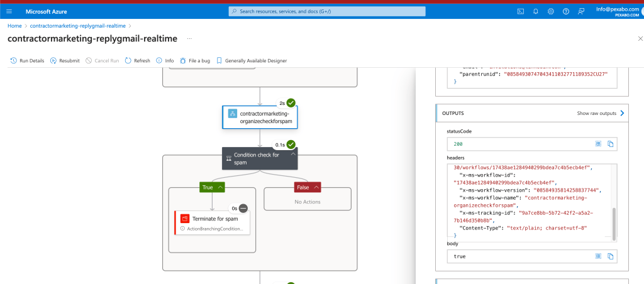
Task: Show raw outputs
Action: 601,113
